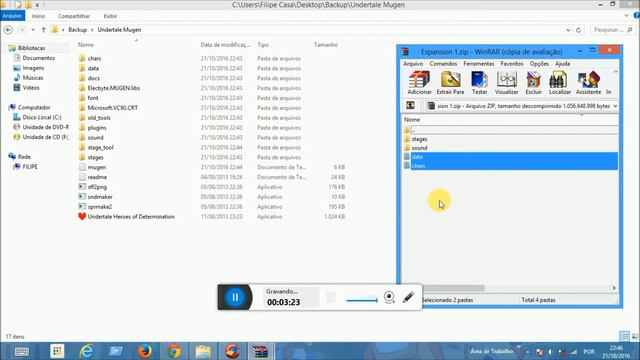Click the Visualizar icon in WinRAR

point(507,83)
